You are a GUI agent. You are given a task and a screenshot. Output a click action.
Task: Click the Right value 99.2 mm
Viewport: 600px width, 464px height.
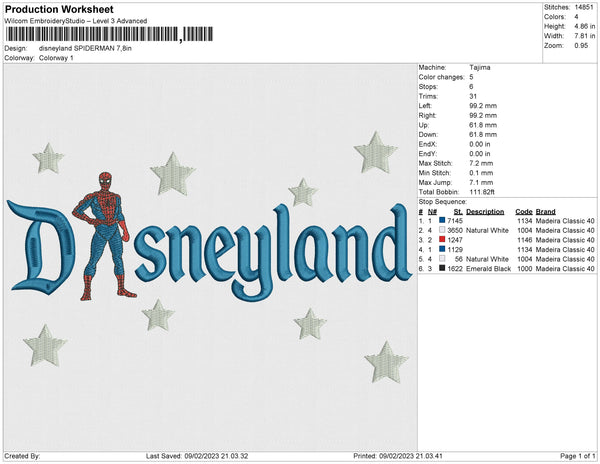[483, 115]
